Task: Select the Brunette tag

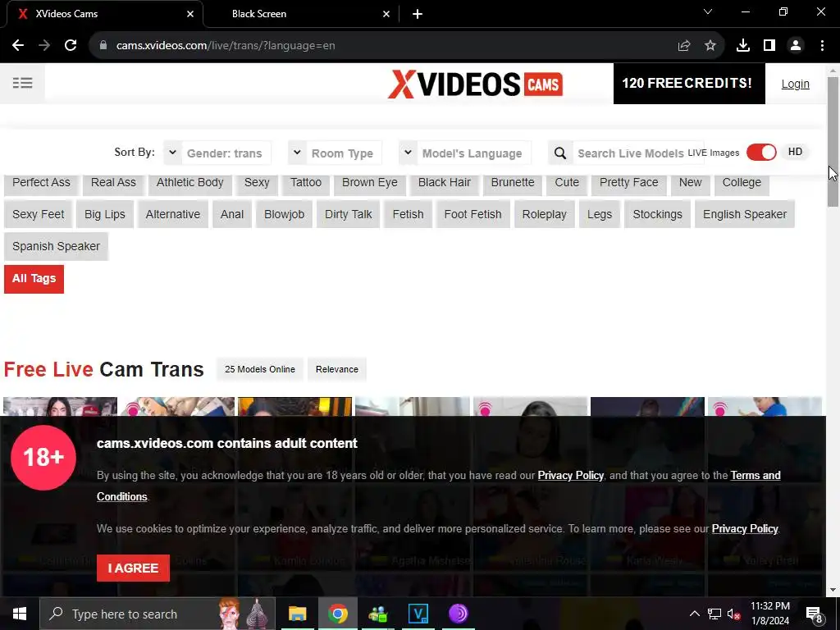Action: 513,183
